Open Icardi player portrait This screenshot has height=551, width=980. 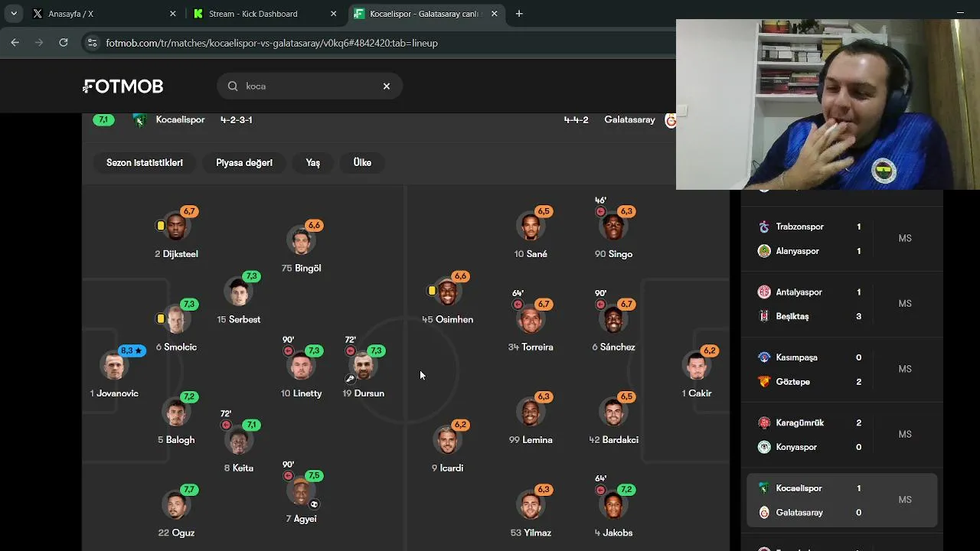click(447, 442)
